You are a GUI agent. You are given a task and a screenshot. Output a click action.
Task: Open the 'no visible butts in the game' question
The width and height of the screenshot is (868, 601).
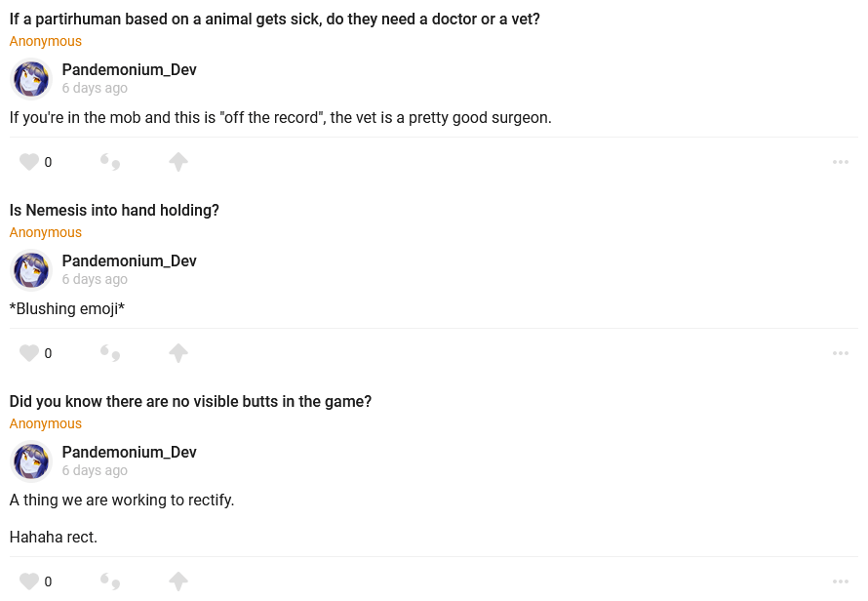pos(190,401)
